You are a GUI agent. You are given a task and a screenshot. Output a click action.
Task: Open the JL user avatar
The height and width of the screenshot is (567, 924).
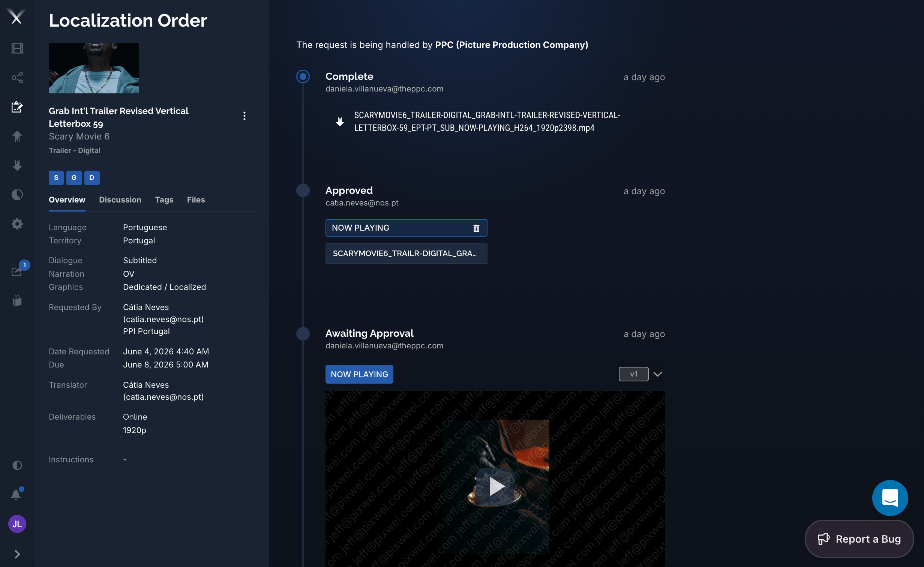click(x=17, y=524)
